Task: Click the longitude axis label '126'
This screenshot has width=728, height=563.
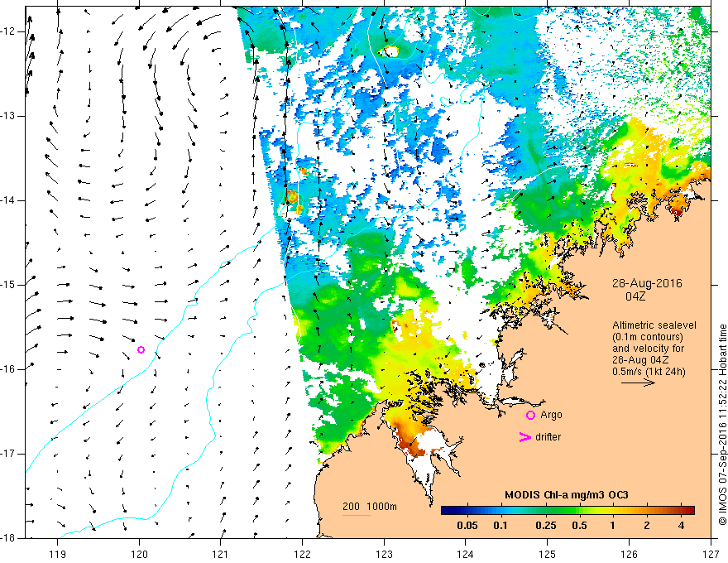Action: point(629,555)
